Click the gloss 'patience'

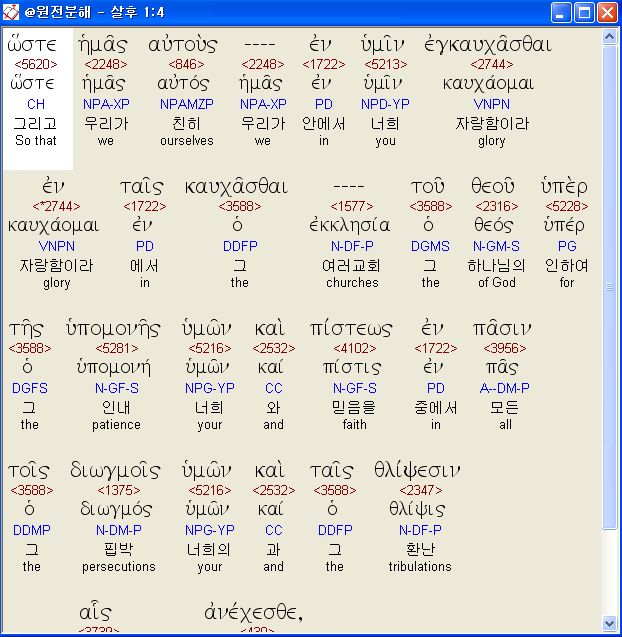[116, 425]
